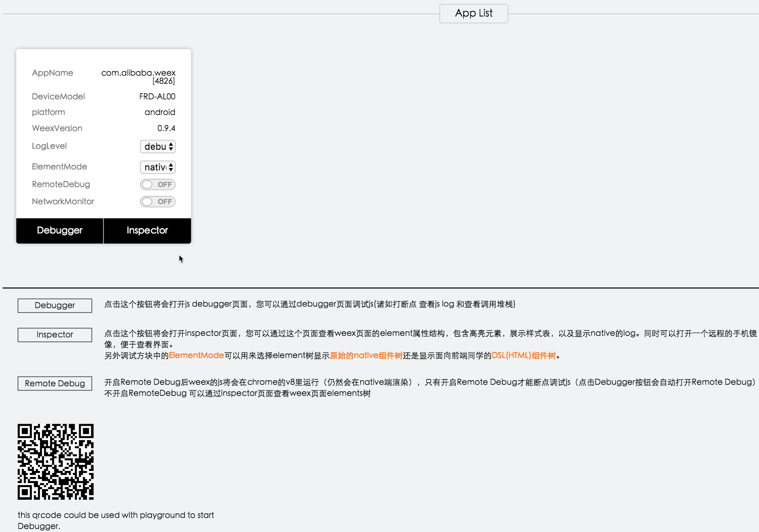The width and height of the screenshot is (759, 532).
Task: Click the black Debugger button on device card
Action: 60,230
